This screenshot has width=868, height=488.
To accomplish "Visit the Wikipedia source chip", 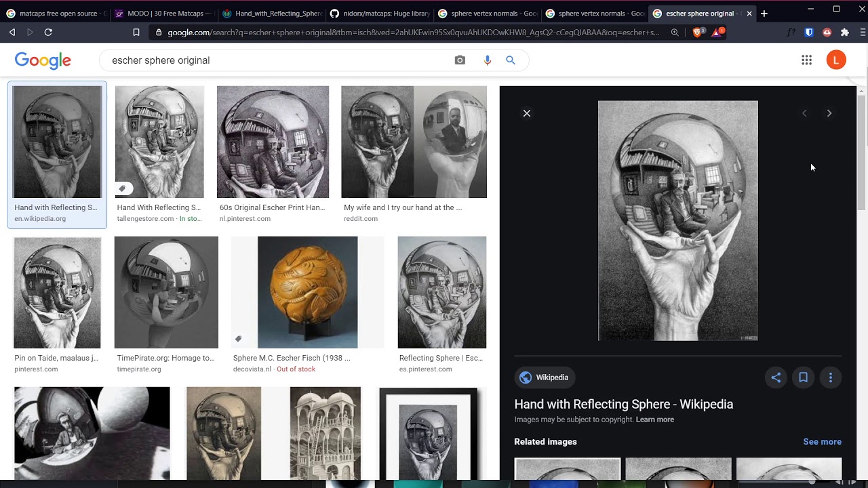I will tap(545, 378).
